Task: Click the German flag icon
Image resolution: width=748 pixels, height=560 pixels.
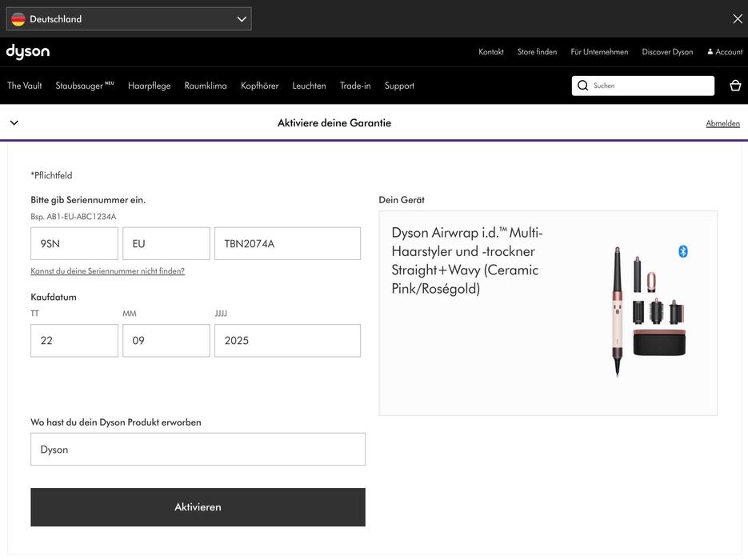Action: (x=18, y=19)
